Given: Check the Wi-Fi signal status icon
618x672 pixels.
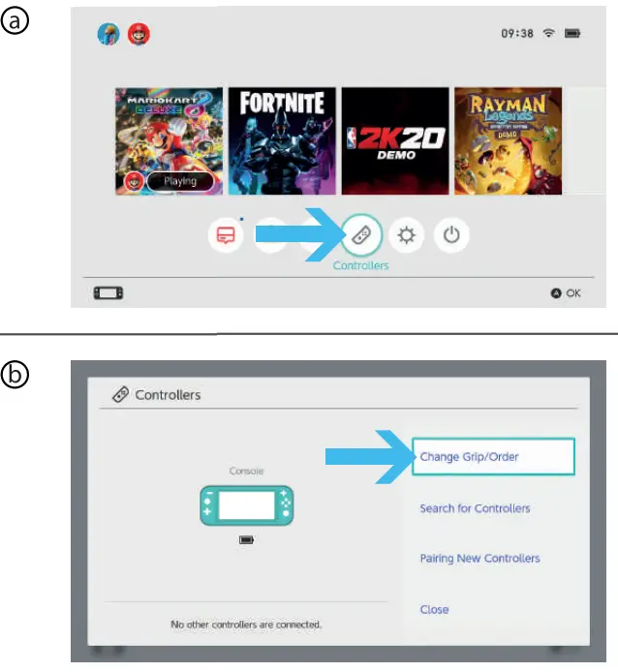Looking at the screenshot, I should coord(549,33).
